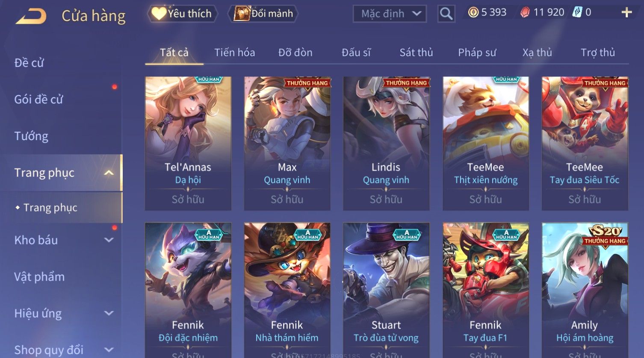This screenshot has height=358, width=644.
Task: Expand the Hiệu ứng sidebar section
Action: tap(109, 313)
